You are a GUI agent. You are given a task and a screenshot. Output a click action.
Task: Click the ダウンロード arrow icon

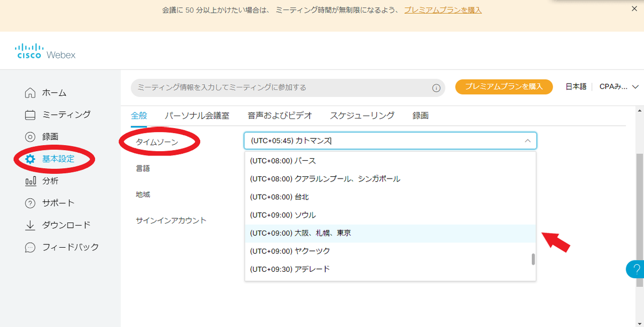point(31,225)
